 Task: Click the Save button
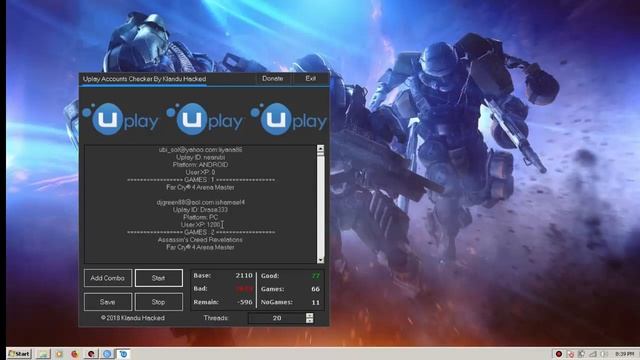click(x=108, y=302)
